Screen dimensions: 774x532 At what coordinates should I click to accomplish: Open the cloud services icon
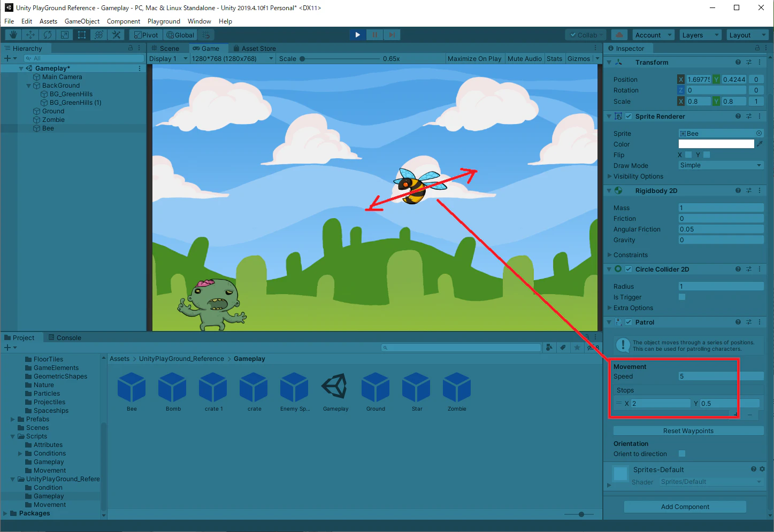619,35
